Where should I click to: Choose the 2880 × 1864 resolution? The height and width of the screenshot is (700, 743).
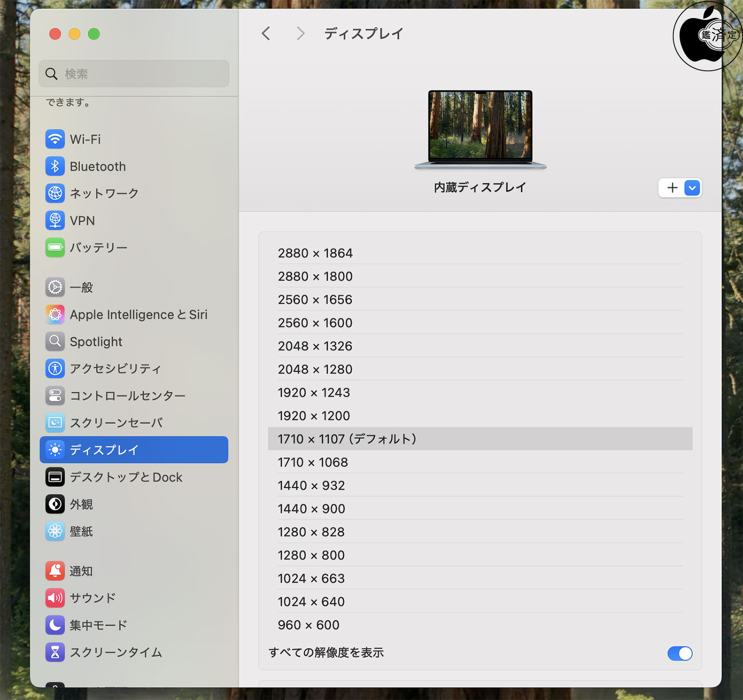tap(315, 253)
